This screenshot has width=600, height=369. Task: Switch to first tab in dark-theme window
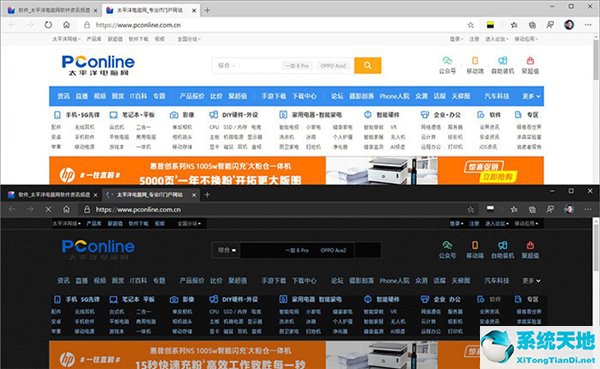(53, 195)
